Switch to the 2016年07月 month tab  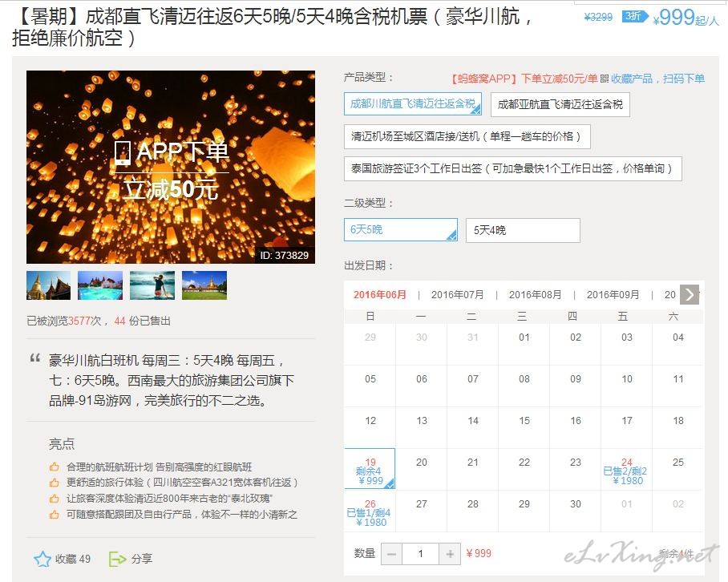click(457, 295)
